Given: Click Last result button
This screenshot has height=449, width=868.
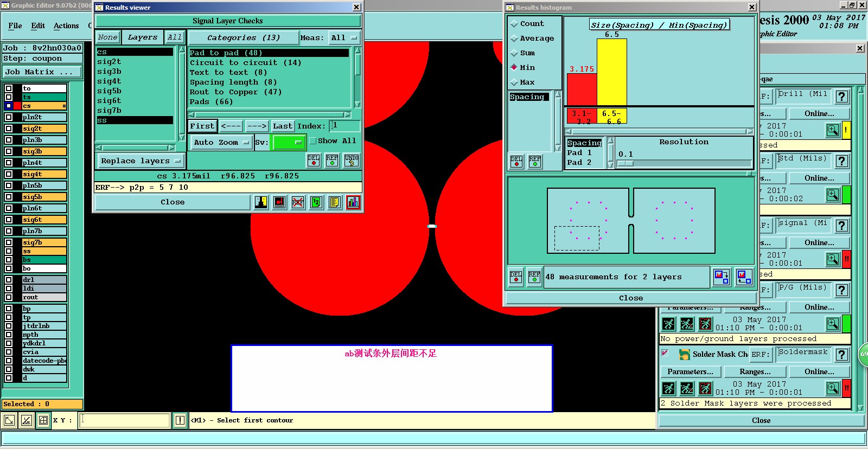Looking at the screenshot, I should (x=283, y=126).
